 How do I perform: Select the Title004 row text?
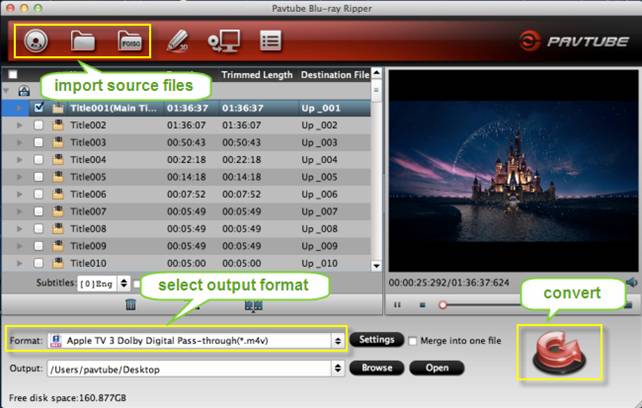point(88,159)
